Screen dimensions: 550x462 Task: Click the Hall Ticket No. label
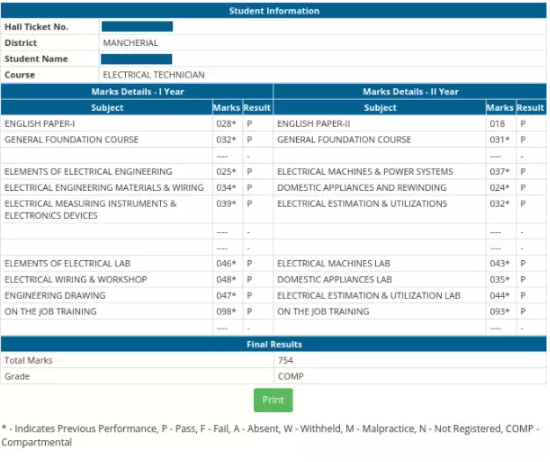(36, 27)
